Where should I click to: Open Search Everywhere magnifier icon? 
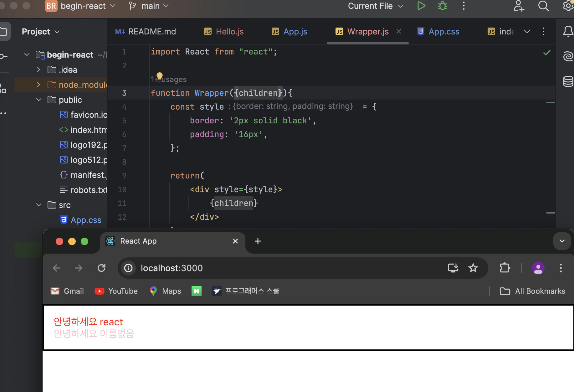(x=543, y=6)
